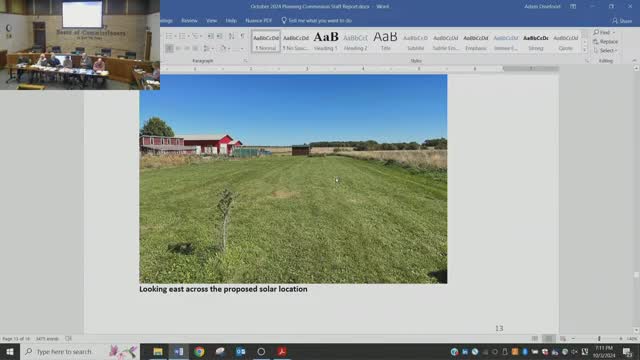Open Outlook from taskbar
640x360 pixels.
240,351
